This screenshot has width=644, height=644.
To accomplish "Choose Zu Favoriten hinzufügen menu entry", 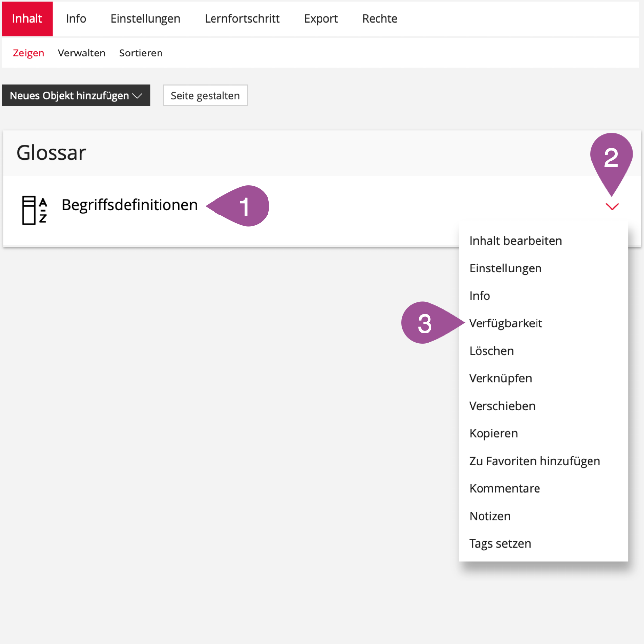I will tap(534, 461).
